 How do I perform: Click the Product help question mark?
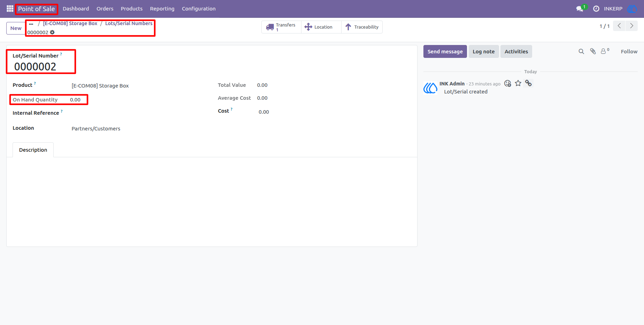(x=35, y=83)
